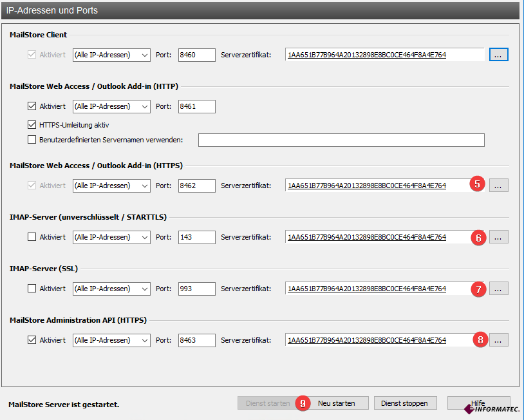Toggle the grayed MailStore Client Aktiviert checkbox

(x=32, y=55)
